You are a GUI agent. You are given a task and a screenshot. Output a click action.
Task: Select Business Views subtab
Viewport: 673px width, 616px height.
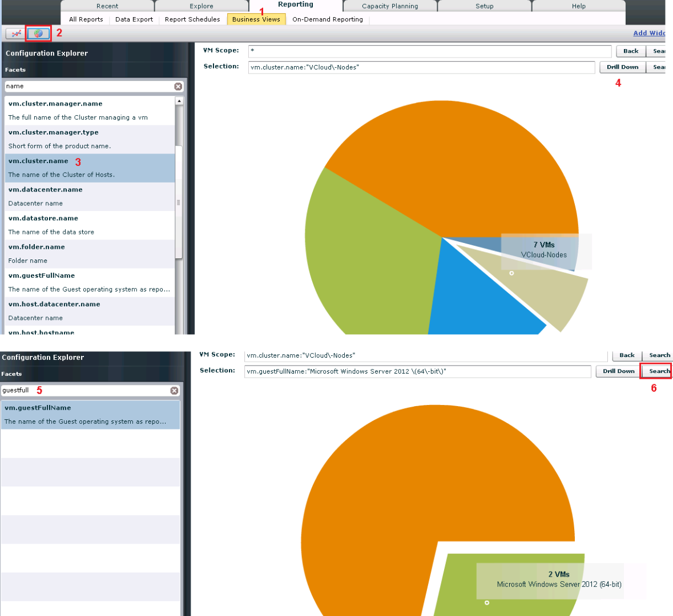coord(256,19)
